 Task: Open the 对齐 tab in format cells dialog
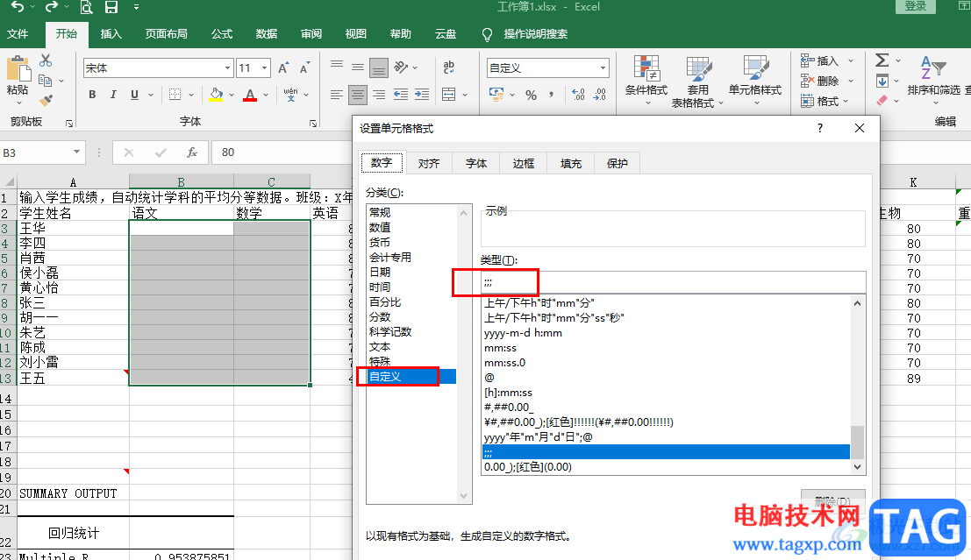coord(429,163)
